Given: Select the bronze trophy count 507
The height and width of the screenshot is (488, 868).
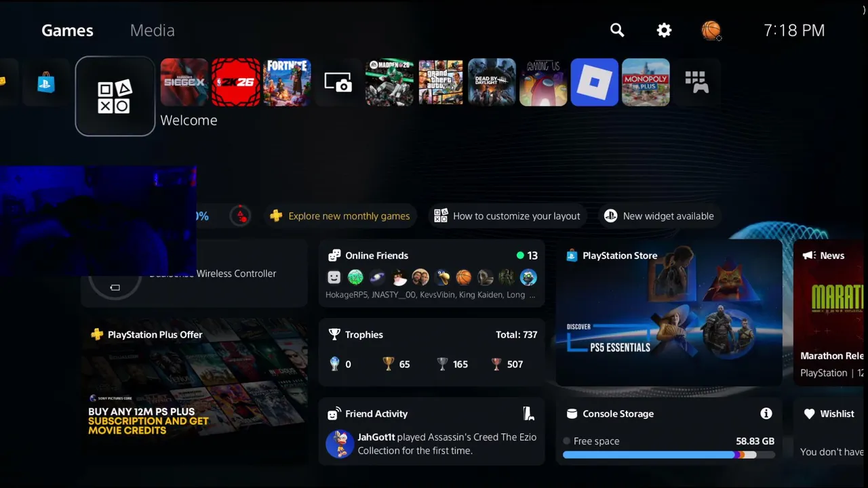Looking at the screenshot, I should click(x=507, y=364).
